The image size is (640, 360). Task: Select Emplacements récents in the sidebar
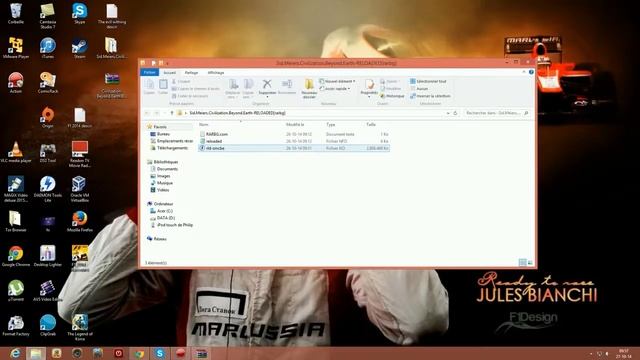pyautogui.click(x=171, y=141)
